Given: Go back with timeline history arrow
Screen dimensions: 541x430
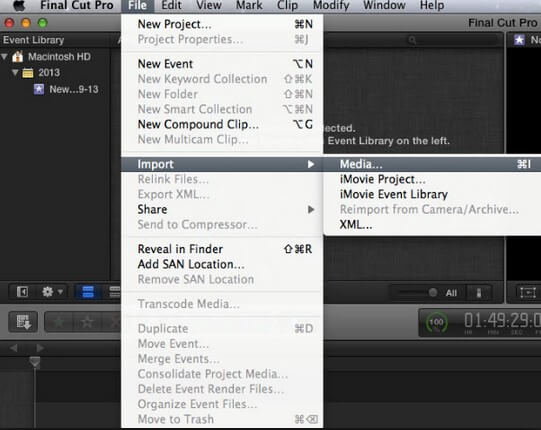Looking at the screenshot, I should (x=14, y=348).
